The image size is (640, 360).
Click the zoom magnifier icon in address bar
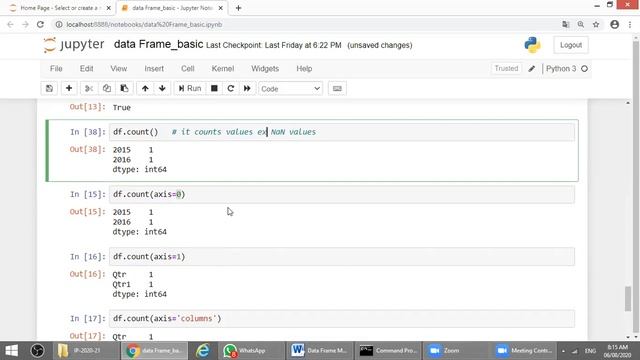pos(580,24)
